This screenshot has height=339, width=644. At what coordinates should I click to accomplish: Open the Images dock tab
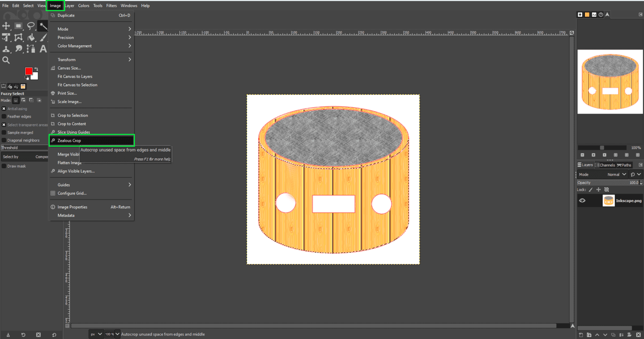pos(23,86)
